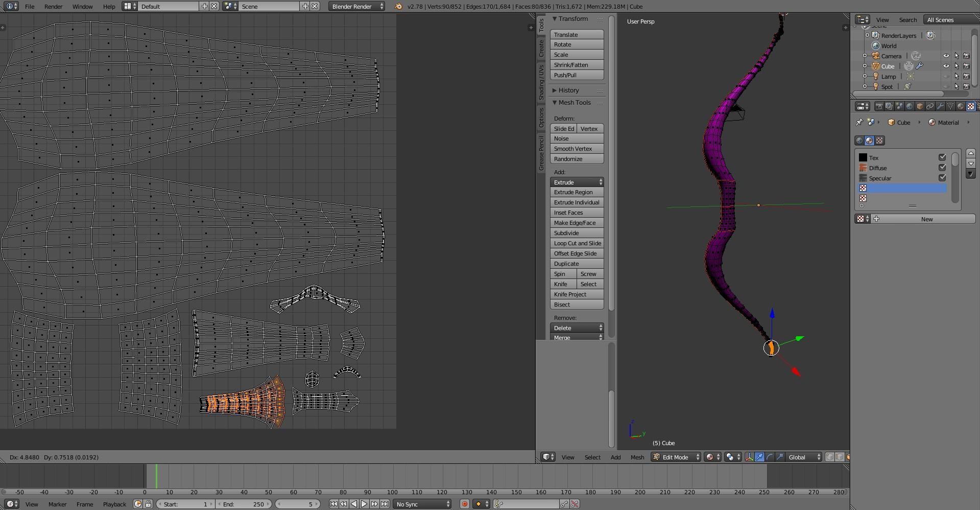Open the Scene properties tab icon
The image size is (980, 510).
pos(899,106)
